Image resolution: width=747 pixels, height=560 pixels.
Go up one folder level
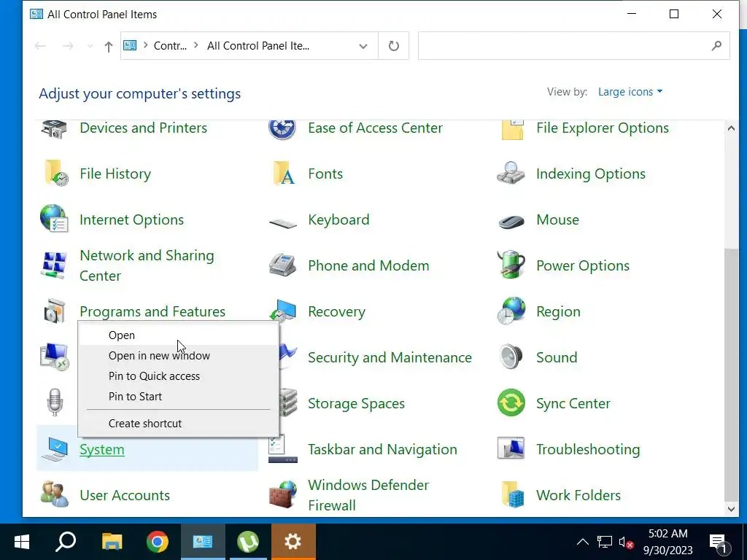[109, 47]
